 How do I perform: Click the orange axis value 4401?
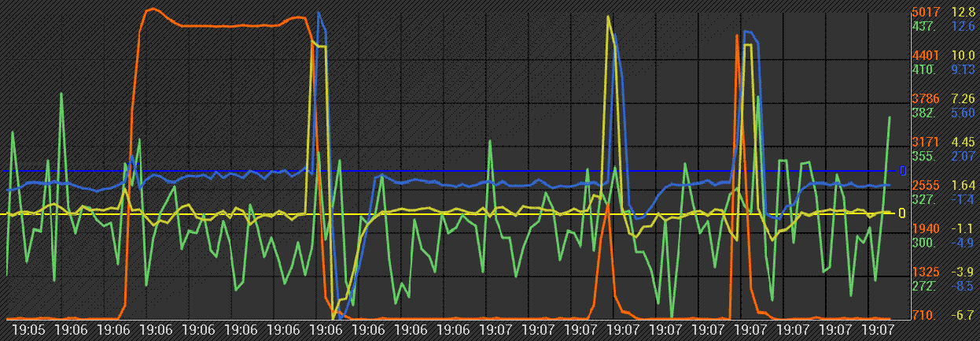[925, 55]
